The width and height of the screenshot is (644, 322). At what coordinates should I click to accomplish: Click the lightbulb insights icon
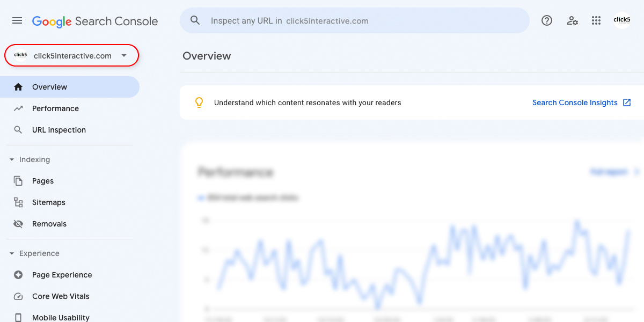(x=199, y=102)
